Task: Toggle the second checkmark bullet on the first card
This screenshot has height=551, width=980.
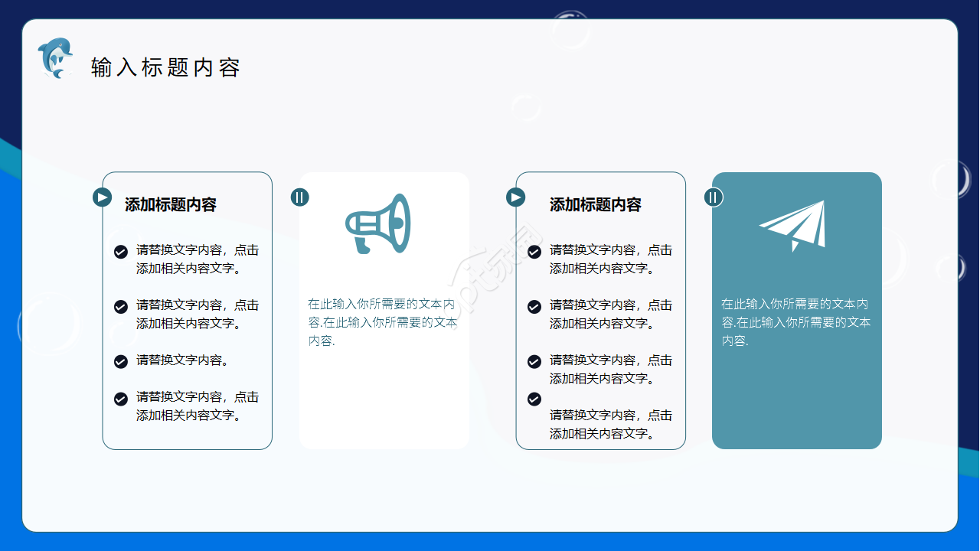Action: tap(121, 306)
